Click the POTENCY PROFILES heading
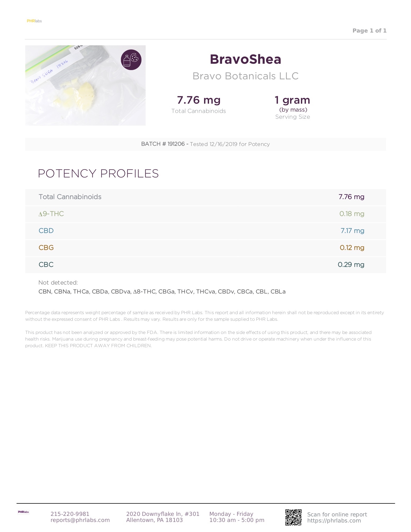 coord(98,173)
